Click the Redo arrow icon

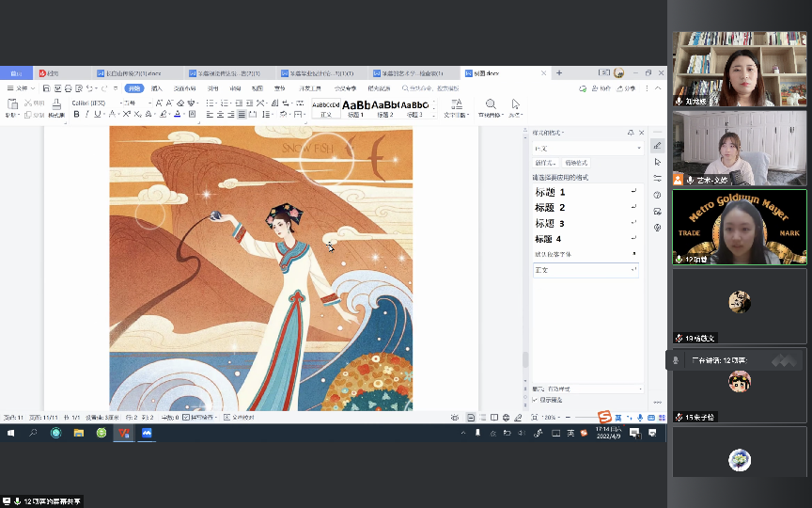tap(104, 88)
